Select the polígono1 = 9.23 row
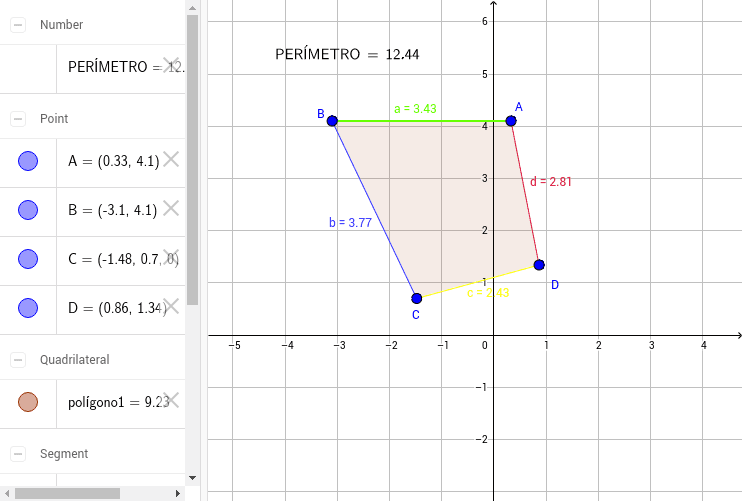 93,404
